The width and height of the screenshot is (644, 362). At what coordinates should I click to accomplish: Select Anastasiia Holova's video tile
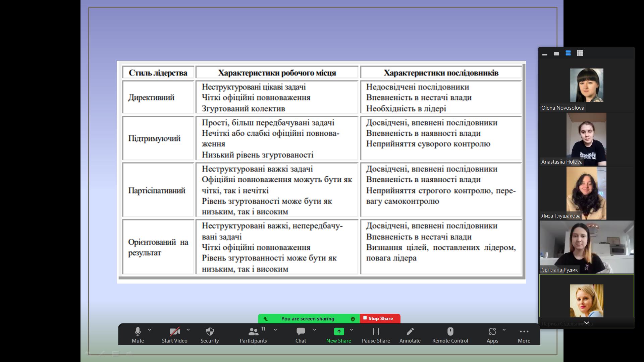point(586,139)
